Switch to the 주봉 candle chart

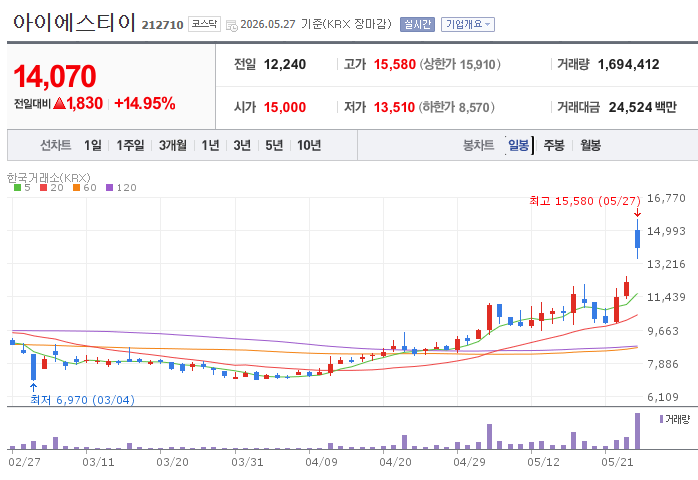point(554,145)
